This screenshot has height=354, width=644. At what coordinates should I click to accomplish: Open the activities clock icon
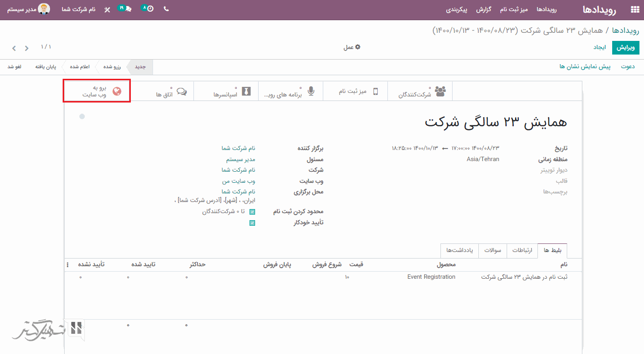tap(148, 10)
